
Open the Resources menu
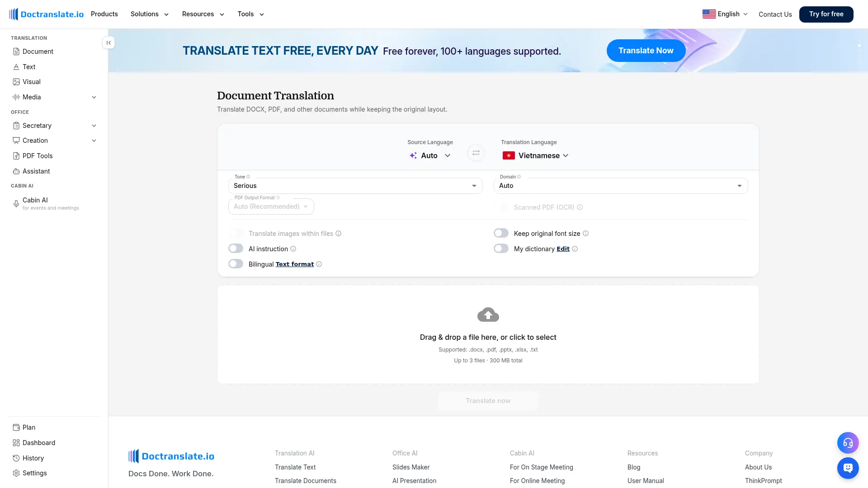point(203,14)
